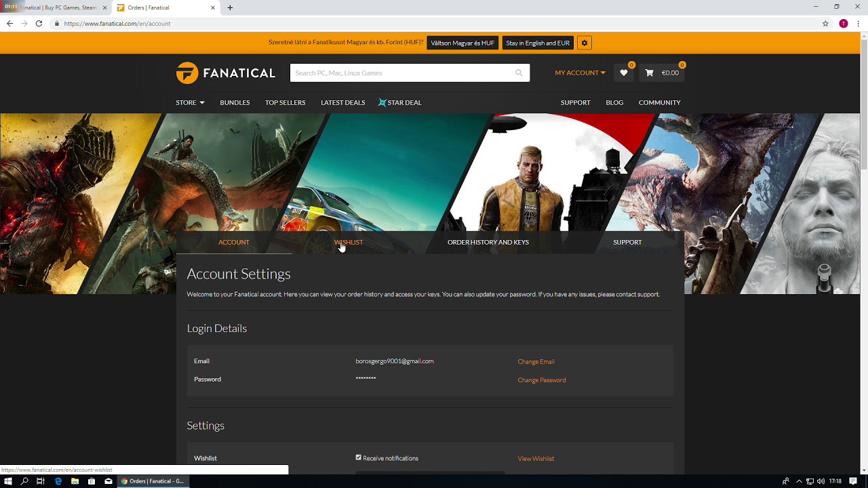Open Support in top navigation
The height and width of the screenshot is (488, 868).
tap(575, 102)
